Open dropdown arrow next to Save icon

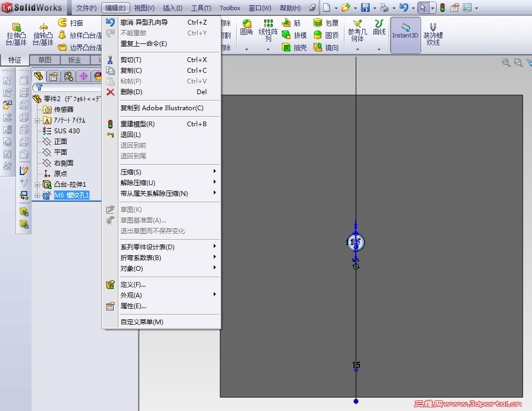(374, 8)
